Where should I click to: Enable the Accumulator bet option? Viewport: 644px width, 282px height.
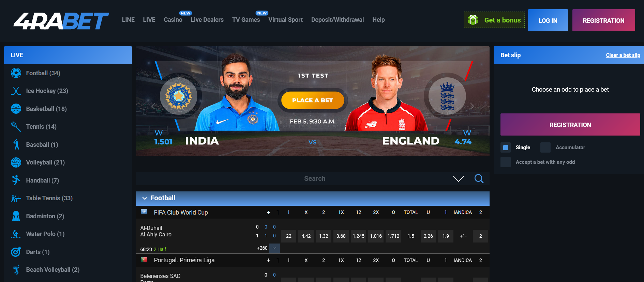coord(545,147)
